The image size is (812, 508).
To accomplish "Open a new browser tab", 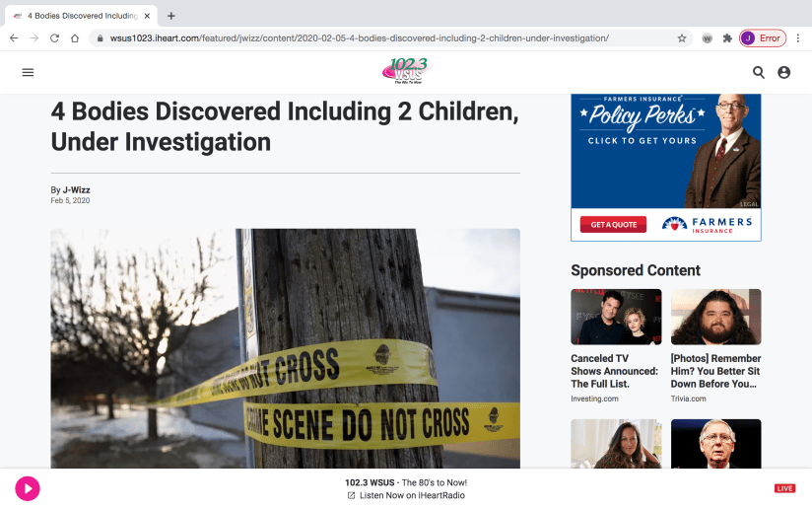I will tap(170, 16).
